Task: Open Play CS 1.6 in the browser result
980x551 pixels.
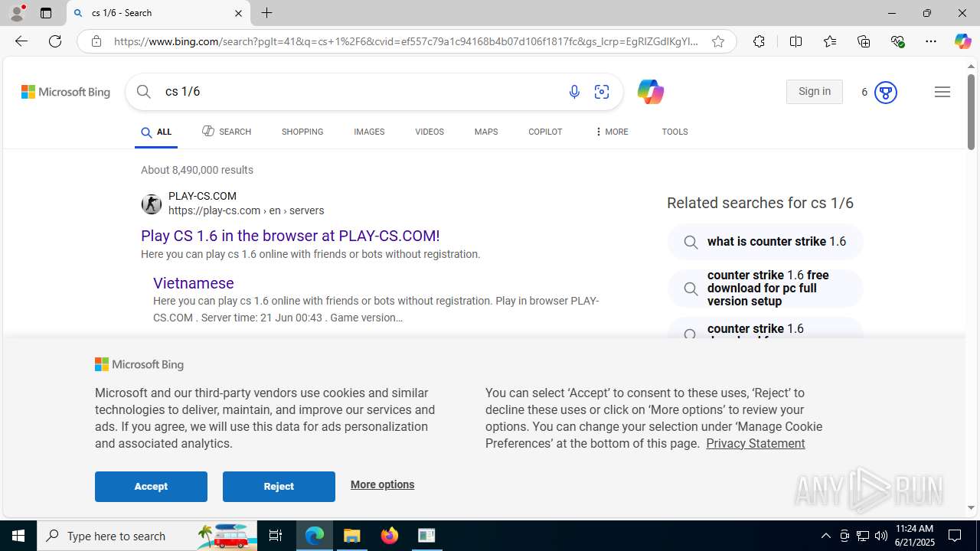Action: [x=290, y=236]
